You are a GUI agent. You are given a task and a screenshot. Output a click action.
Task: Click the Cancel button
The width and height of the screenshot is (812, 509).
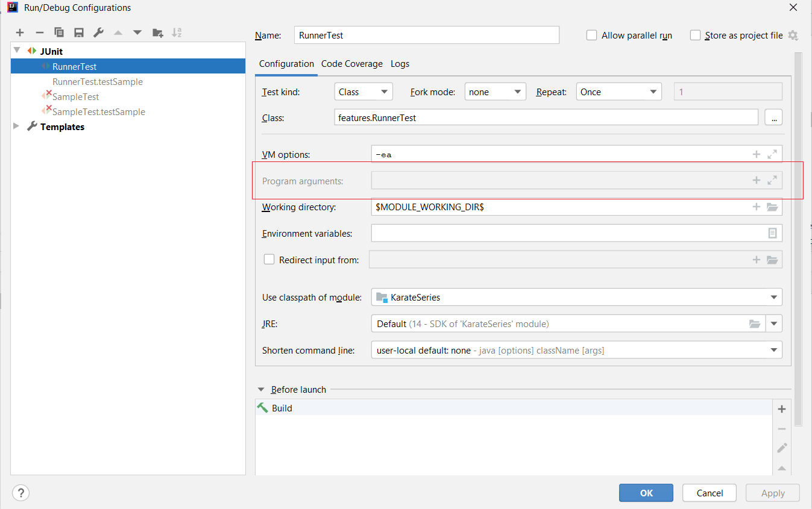[710, 493]
